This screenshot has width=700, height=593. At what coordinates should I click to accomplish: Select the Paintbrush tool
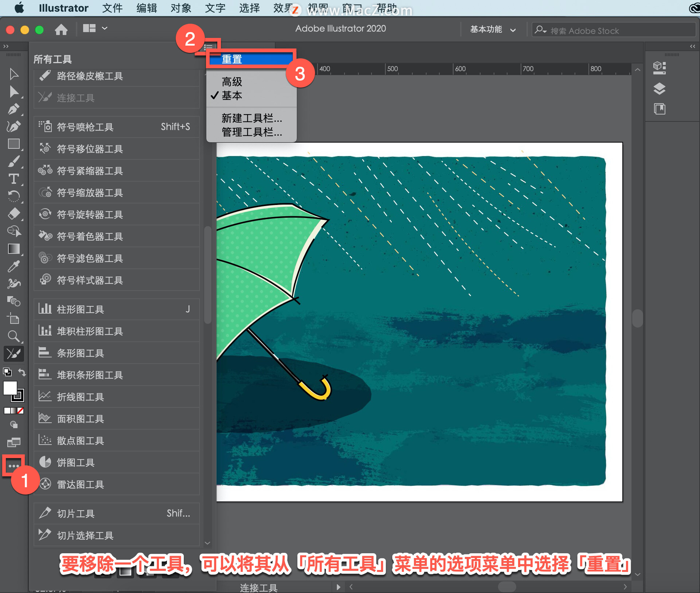(x=14, y=161)
